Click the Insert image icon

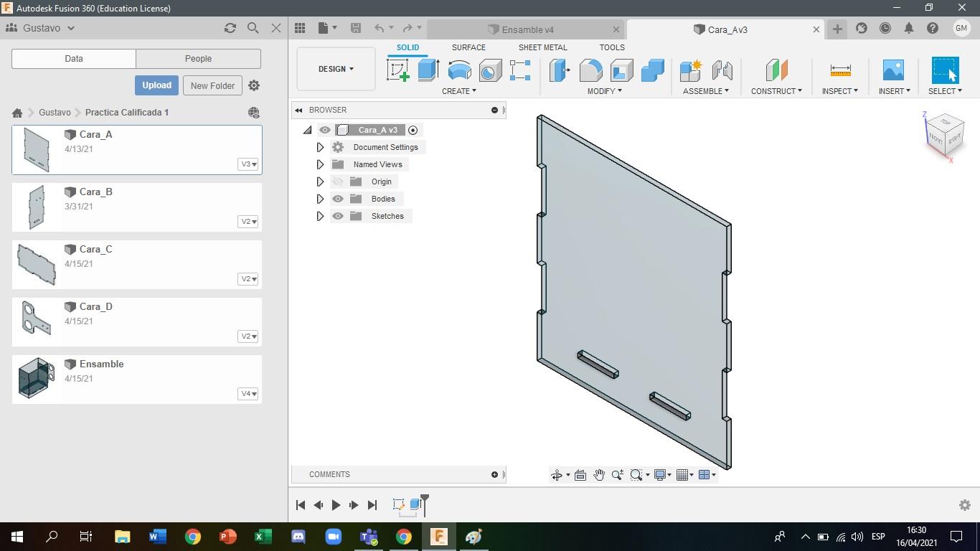893,70
